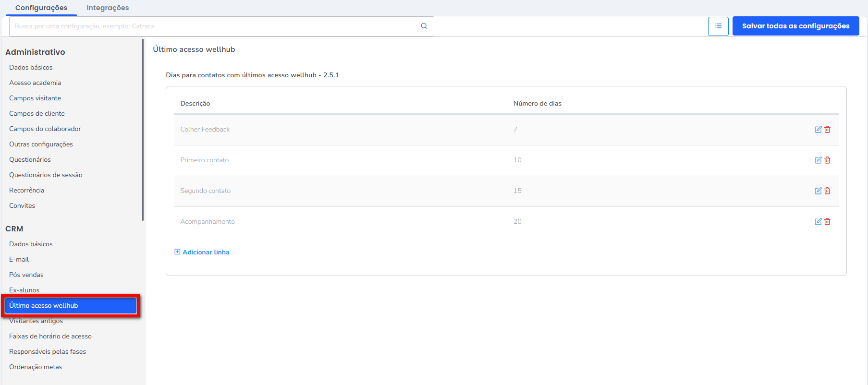Click the Primeiro contato description cell
The width and height of the screenshot is (868, 385).
tap(205, 160)
